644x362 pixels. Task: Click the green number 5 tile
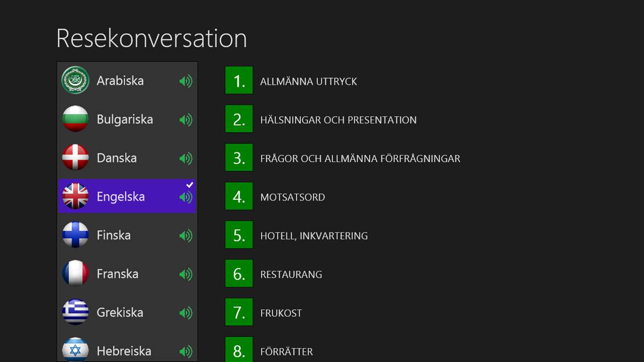coord(239,235)
